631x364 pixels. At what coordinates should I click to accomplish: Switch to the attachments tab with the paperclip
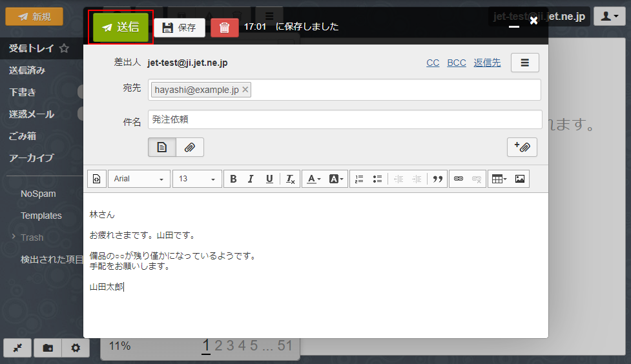point(190,147)
